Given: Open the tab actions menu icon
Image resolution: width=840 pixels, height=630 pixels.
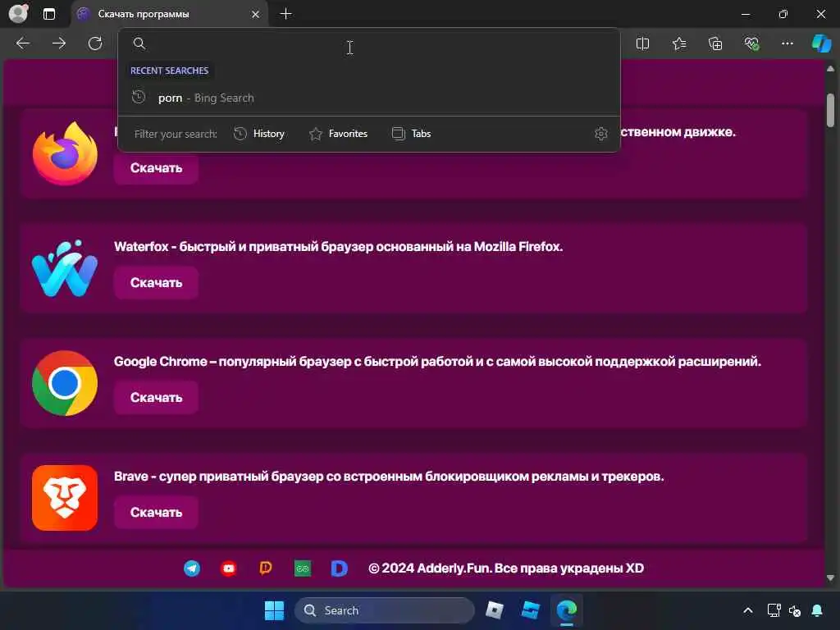Looking at the screenshot, I should pos(48,14).
